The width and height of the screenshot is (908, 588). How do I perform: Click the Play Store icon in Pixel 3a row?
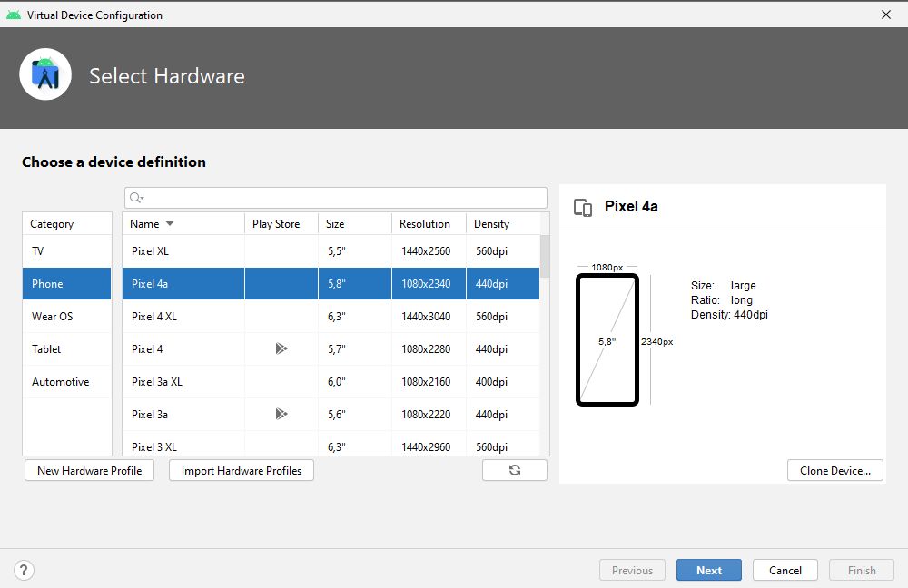pos(281,414)
